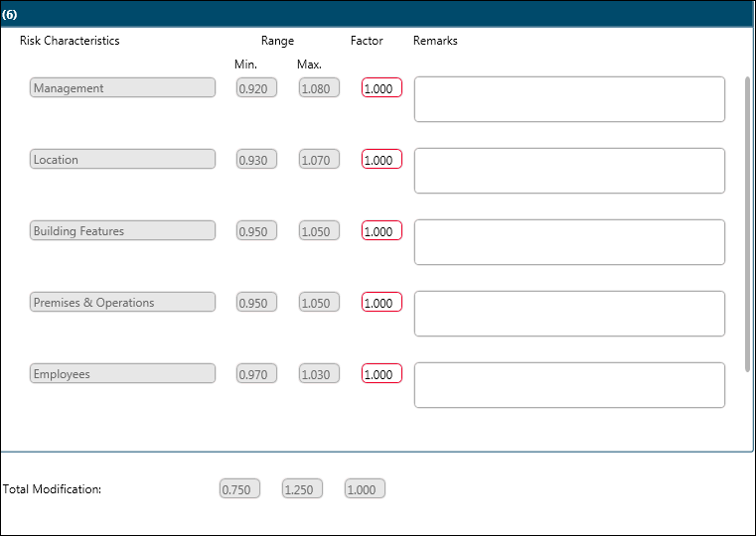Image resolution: width=756 pixels, height=536 pixels.
Task: Click the Management factor input field
Action: (381, 88)
